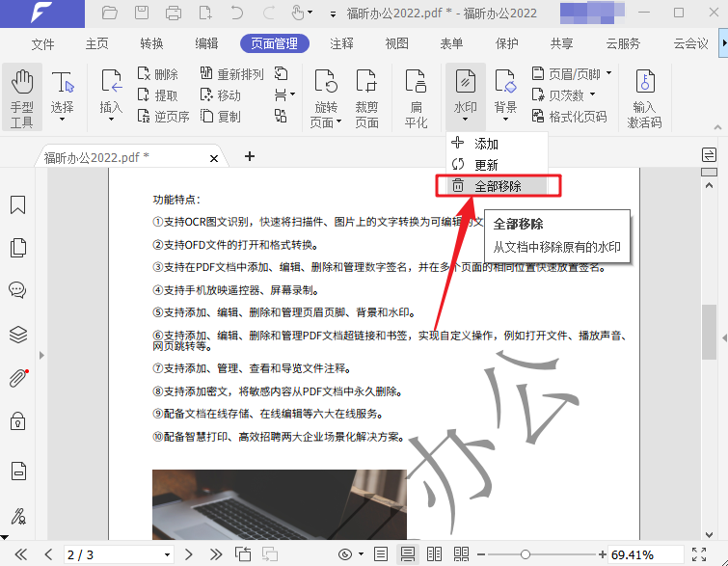Open the customize quick access toolbar arrow

click(x=333, y=13)
